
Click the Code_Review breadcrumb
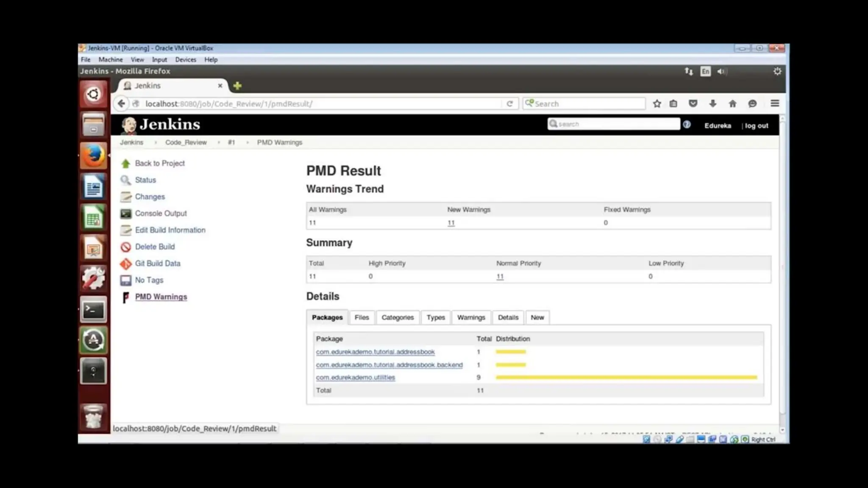pos(186,142)
